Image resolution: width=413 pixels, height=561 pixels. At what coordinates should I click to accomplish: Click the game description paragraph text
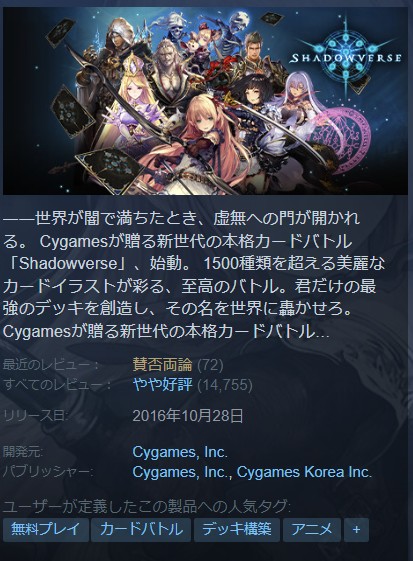point(193,275)
